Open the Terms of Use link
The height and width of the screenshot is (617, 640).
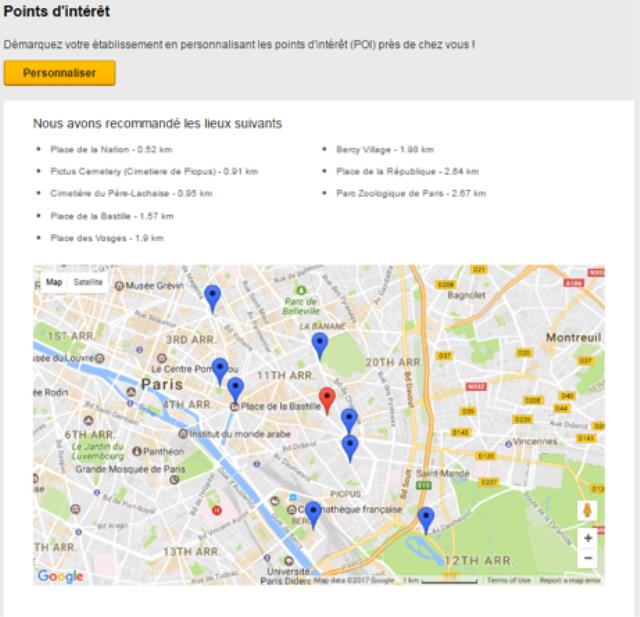509,580
